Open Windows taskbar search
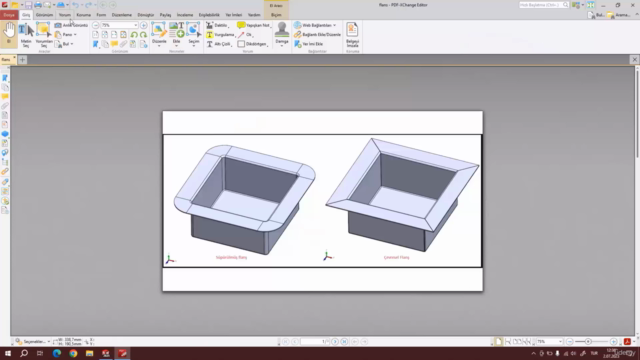Screen dimensions: 640x360 pyautogui.click(x=24, y=353)
